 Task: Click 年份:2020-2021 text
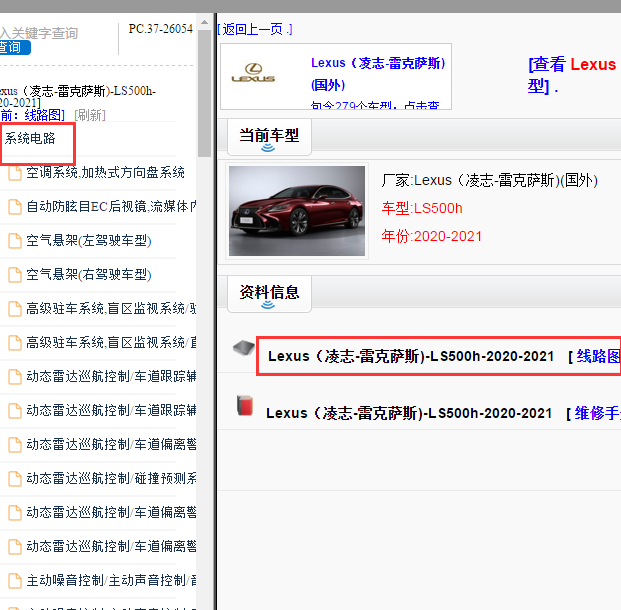[432, 236]
